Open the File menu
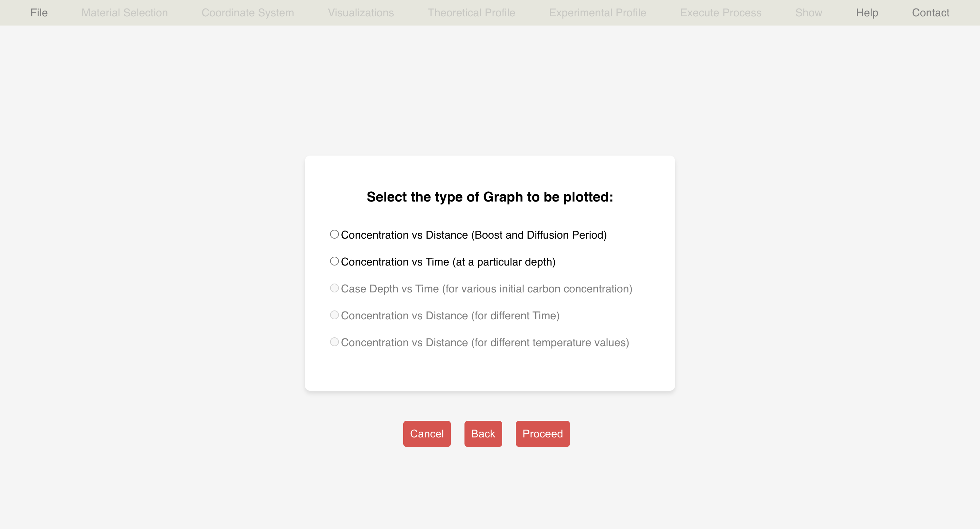Image resolution: width=980 pixels, height=529 pixels. (x=39, y=13)
